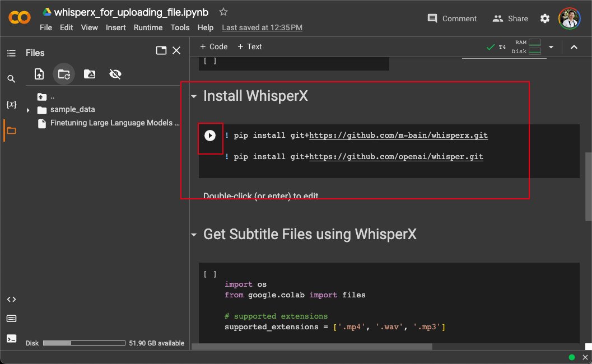Open the terminal icon
592x364 pixels.
click(x=11, y=339)
